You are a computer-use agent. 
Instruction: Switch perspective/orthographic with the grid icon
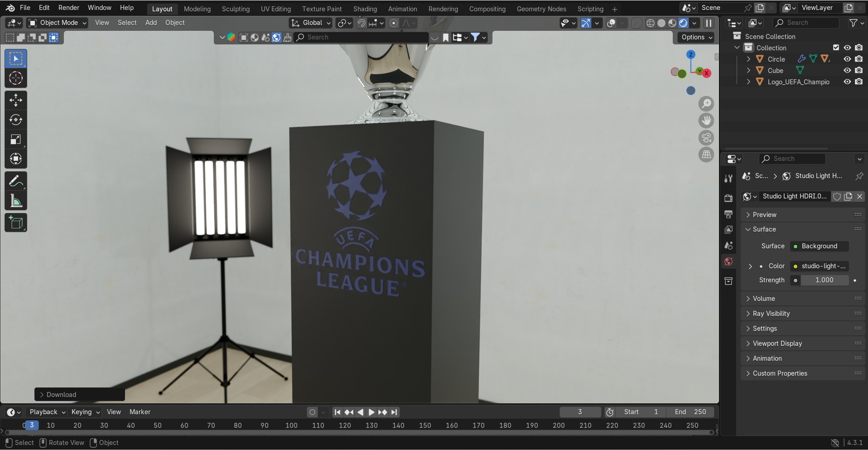pos(706,155)
